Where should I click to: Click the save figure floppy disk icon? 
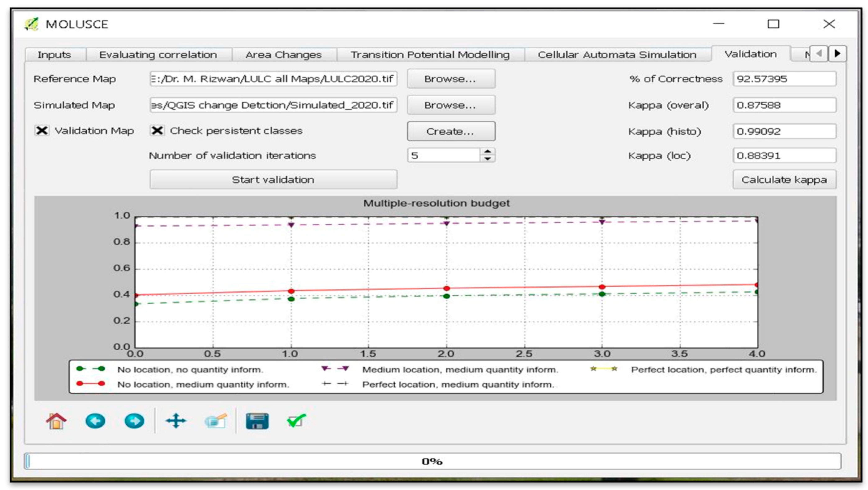[257, 421]
